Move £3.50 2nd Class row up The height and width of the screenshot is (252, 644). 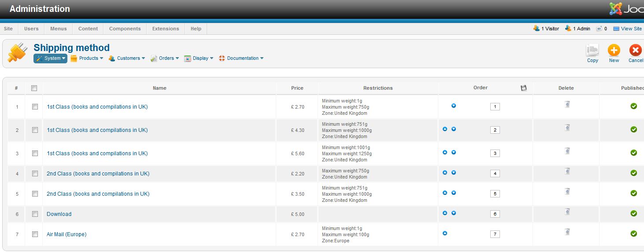445,193
